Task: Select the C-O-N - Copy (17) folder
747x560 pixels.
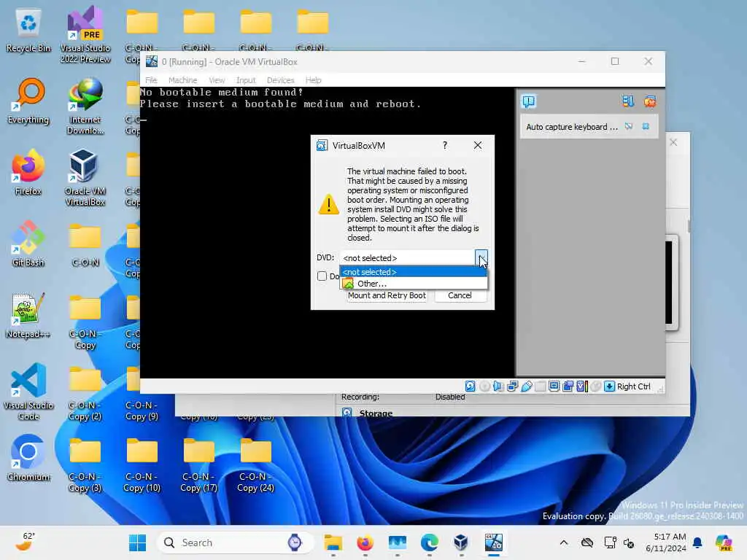Action: (x=199, y=464)
